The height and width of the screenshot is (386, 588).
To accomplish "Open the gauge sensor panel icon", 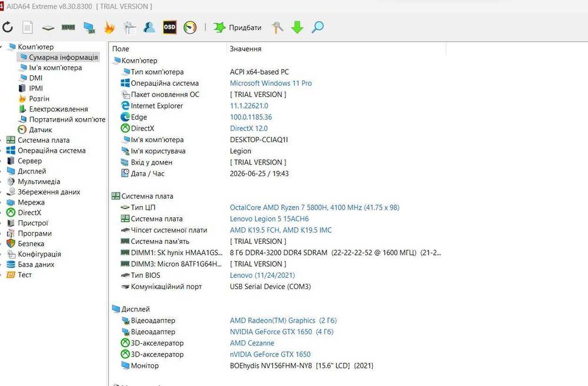I will [x=190, y=28].
